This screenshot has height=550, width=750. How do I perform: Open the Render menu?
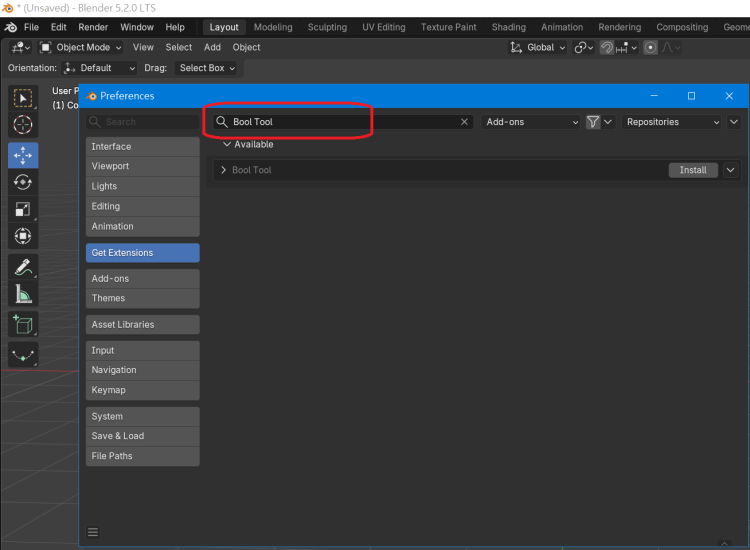93,27
